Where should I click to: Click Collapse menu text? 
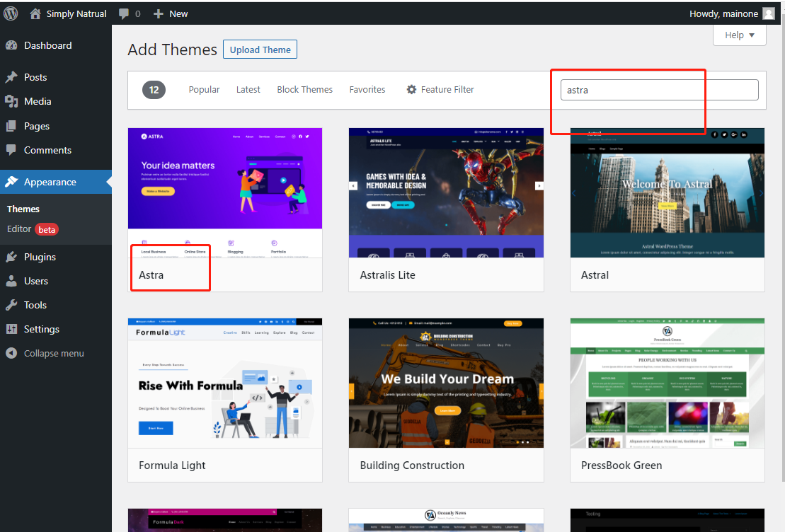click(54, 353)
